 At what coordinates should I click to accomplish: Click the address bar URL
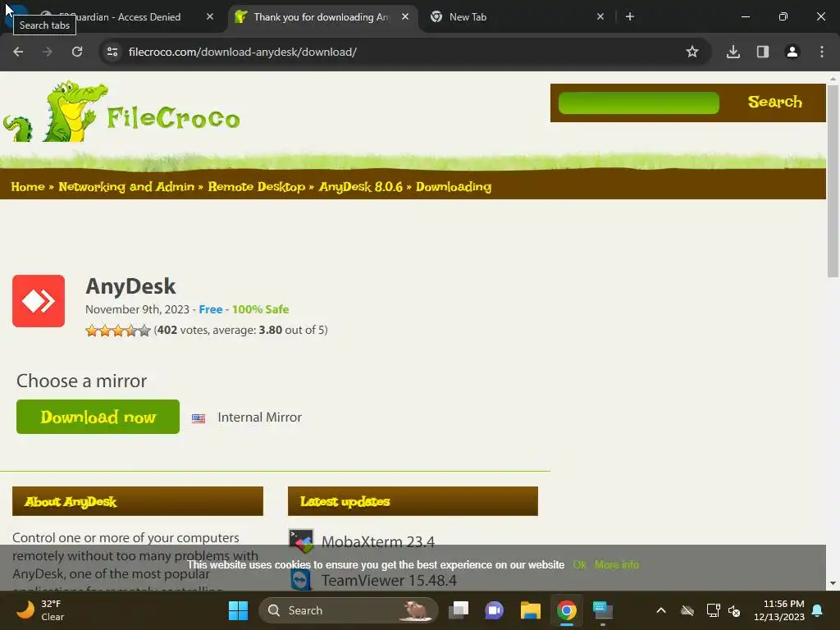[243, 52]
